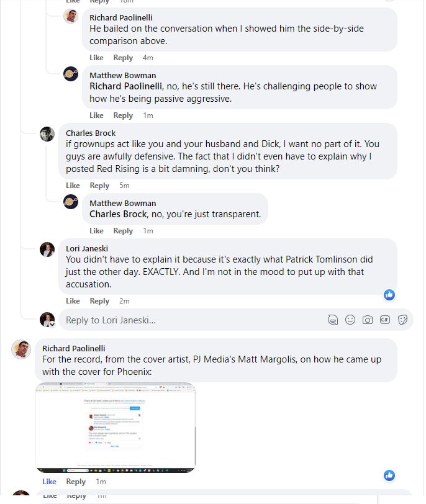
Task: Add a GIF to the reply
Action: coord(385,320)
